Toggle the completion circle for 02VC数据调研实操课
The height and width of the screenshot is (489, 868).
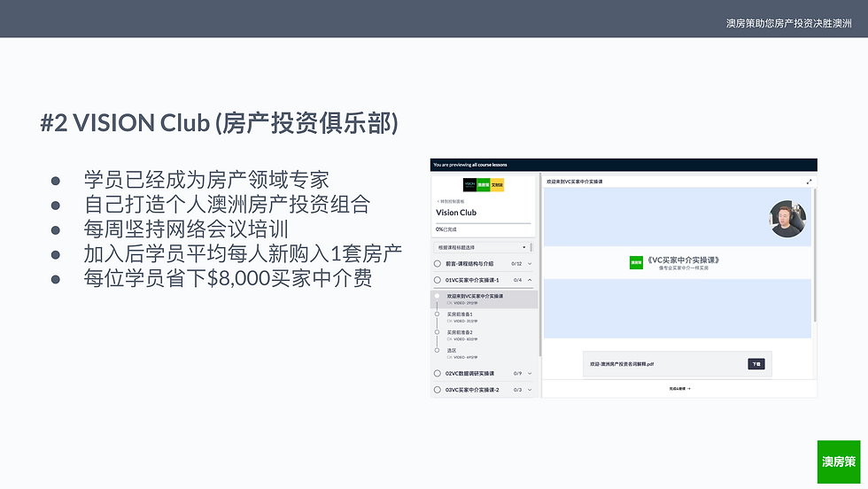click(438, 373)
